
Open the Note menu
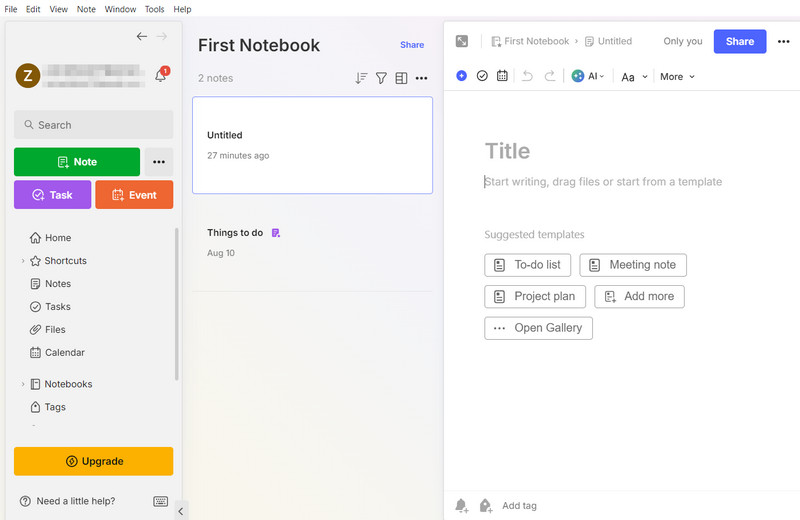[86, 9]
